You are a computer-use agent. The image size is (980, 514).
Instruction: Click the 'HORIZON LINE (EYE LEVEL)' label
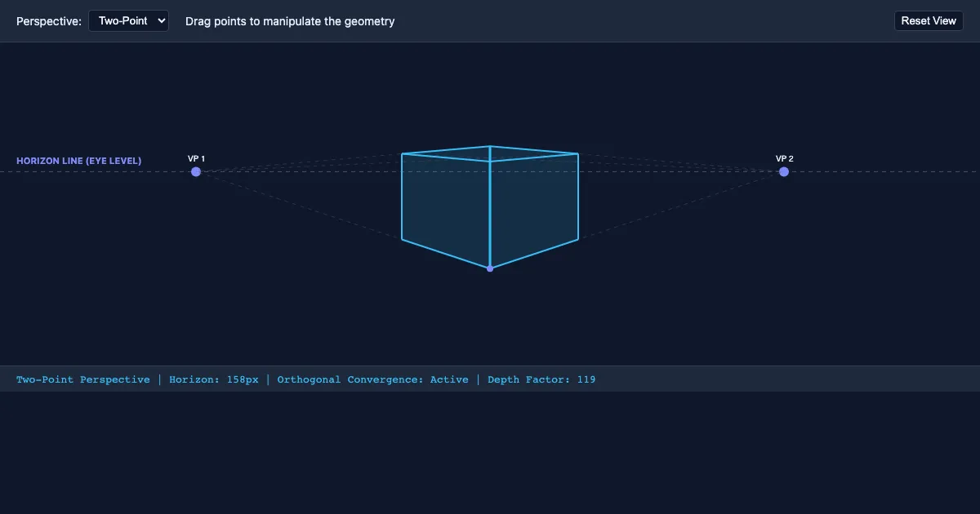[79, 161]
